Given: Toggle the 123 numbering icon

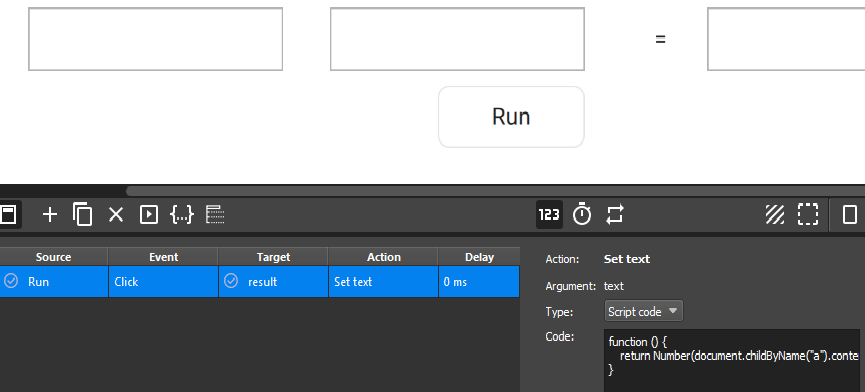Looking at the screenshot, I should tap(549, 214).
